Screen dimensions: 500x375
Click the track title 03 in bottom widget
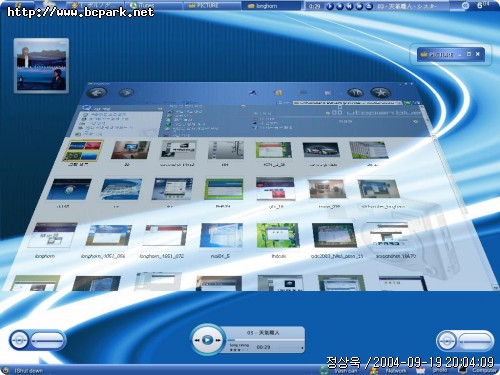pos(263,333)
